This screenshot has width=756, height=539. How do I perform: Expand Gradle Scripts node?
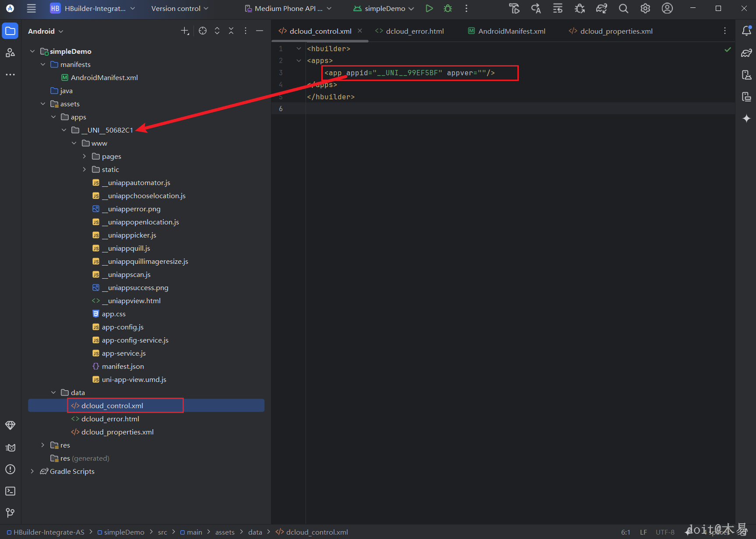(32, 471)
